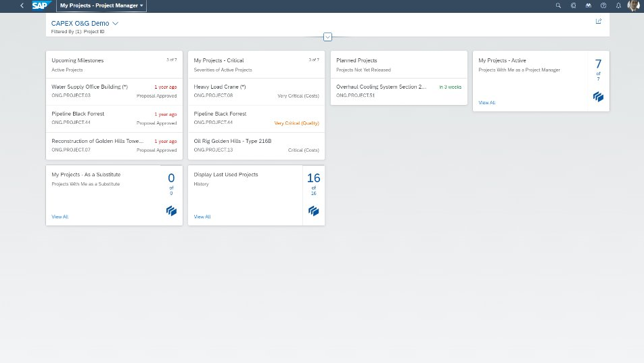Viewport: 644px width, 363px height.
Task: Open notifications bell
Action: coord(618,5)
